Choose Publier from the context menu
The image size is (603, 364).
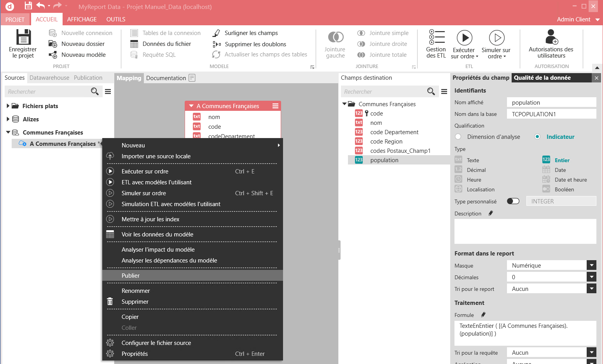tap(131, 275)
